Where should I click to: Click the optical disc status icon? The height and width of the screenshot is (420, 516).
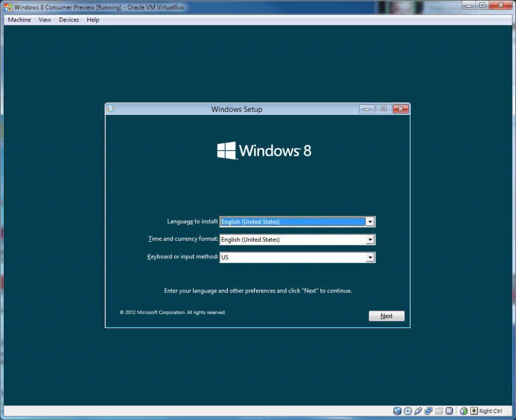[408, 411]
